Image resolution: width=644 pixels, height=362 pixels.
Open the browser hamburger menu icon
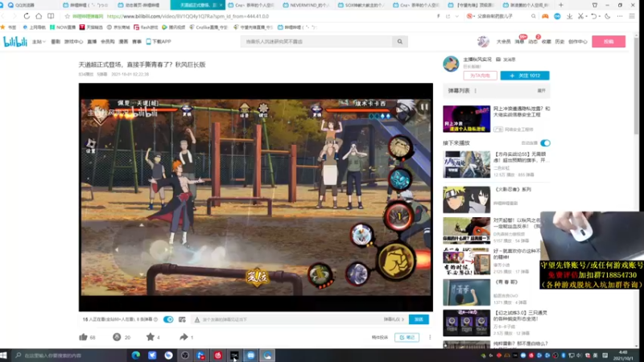(632, 16)
